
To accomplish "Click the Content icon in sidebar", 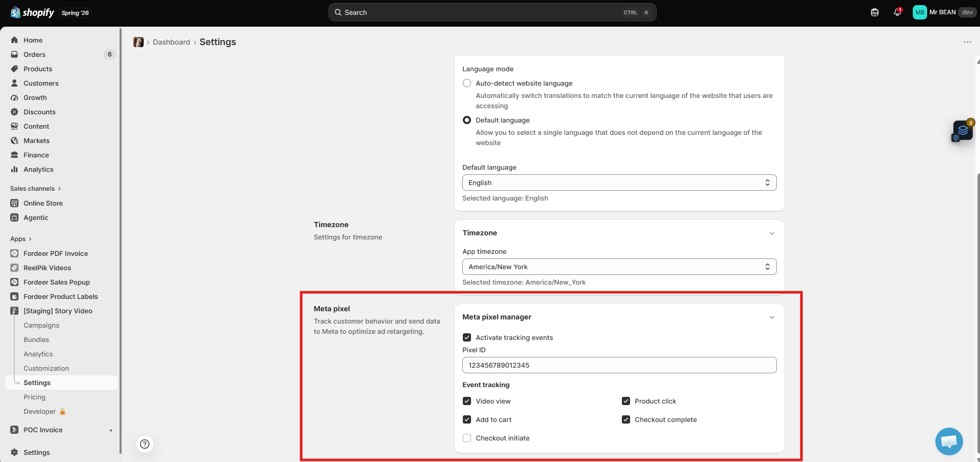I will (x=14, y=126).
